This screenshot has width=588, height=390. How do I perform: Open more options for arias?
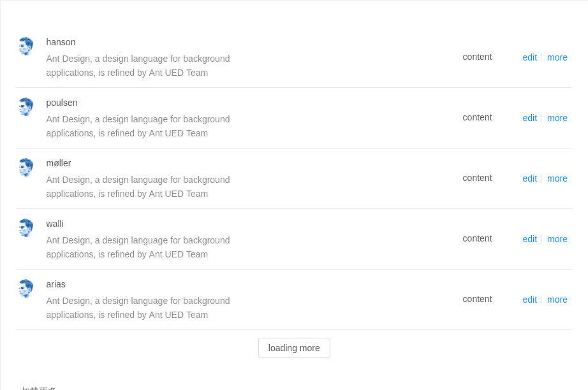tap(557, 300)
